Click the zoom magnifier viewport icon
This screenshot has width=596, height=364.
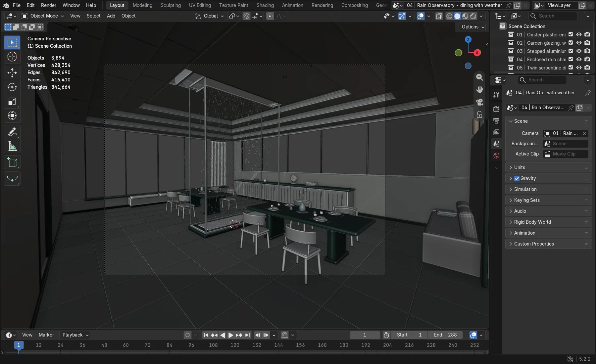(479, 77)
